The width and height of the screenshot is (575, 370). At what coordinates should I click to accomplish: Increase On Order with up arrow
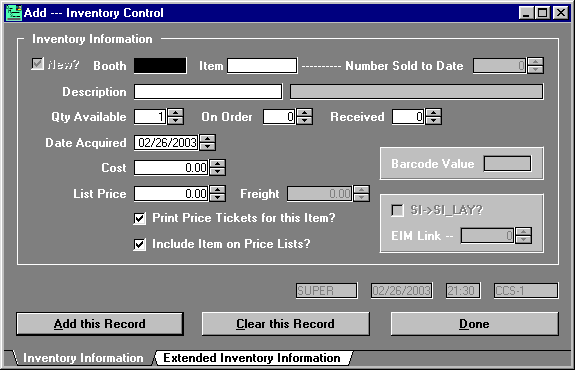click(305, 113)
